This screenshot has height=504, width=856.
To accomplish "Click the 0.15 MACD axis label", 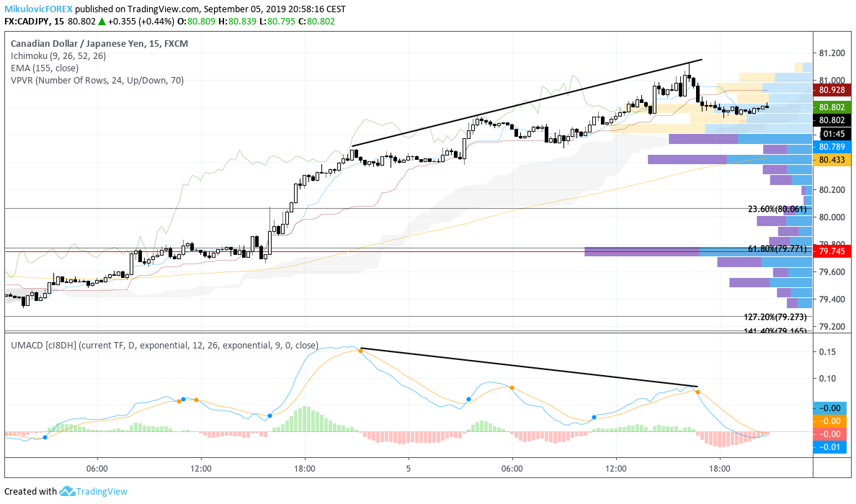I will click(x=827, y=352).
